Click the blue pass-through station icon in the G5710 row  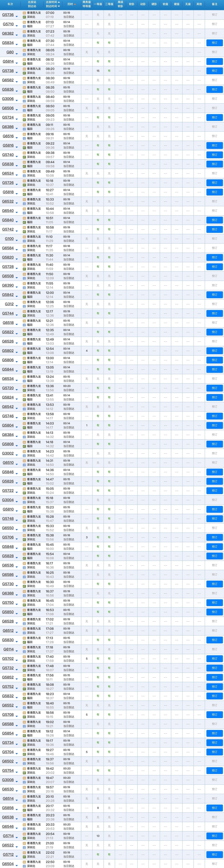pyautogui.click(x=24, y=26)
